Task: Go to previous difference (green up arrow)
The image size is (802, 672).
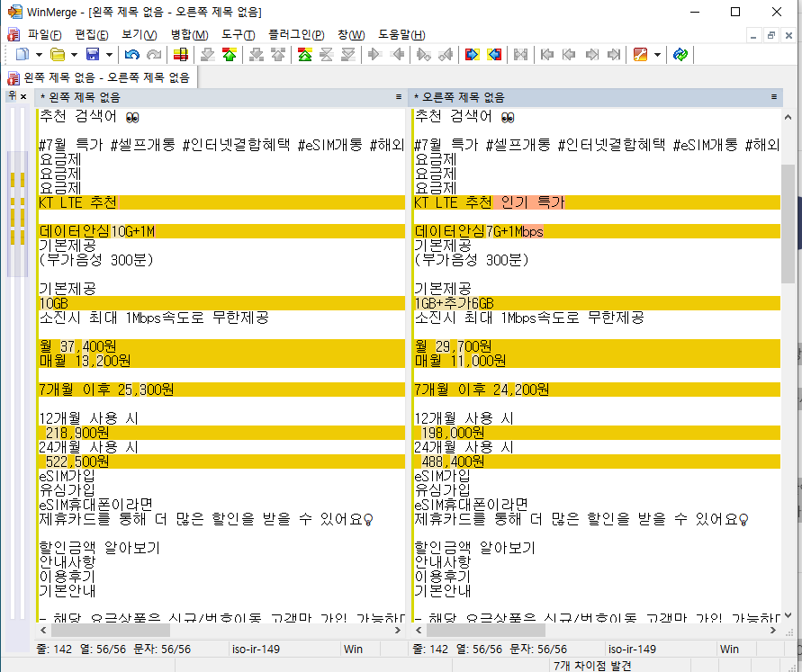Action: 230,54
